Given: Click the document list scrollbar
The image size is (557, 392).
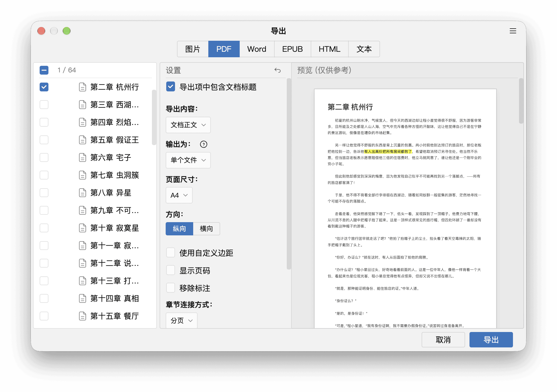Looking at the screenshot, I should click(154, 118).
